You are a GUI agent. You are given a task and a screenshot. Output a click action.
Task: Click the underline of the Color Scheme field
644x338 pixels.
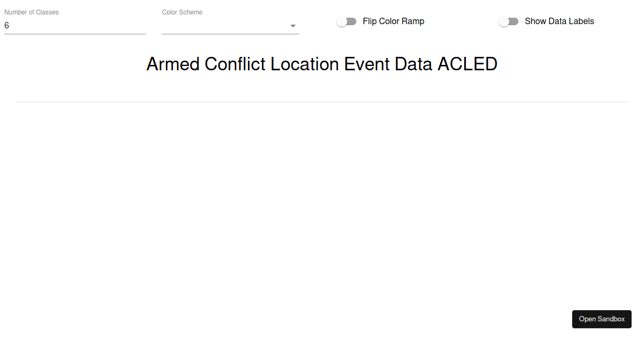tap(231, 34)
